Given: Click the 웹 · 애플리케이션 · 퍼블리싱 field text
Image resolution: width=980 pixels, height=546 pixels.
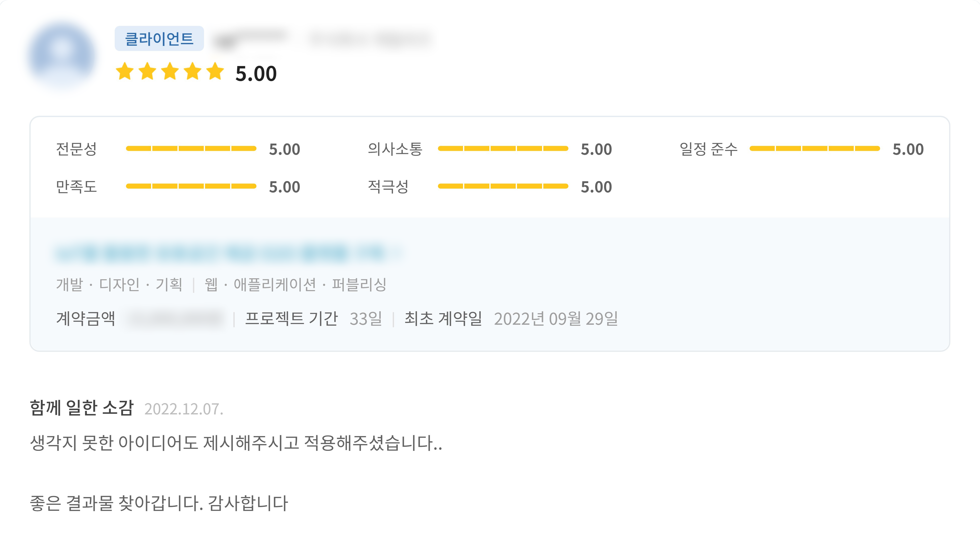Looking at the screenshot, I should pyautogui.click(x=295, y=284).
